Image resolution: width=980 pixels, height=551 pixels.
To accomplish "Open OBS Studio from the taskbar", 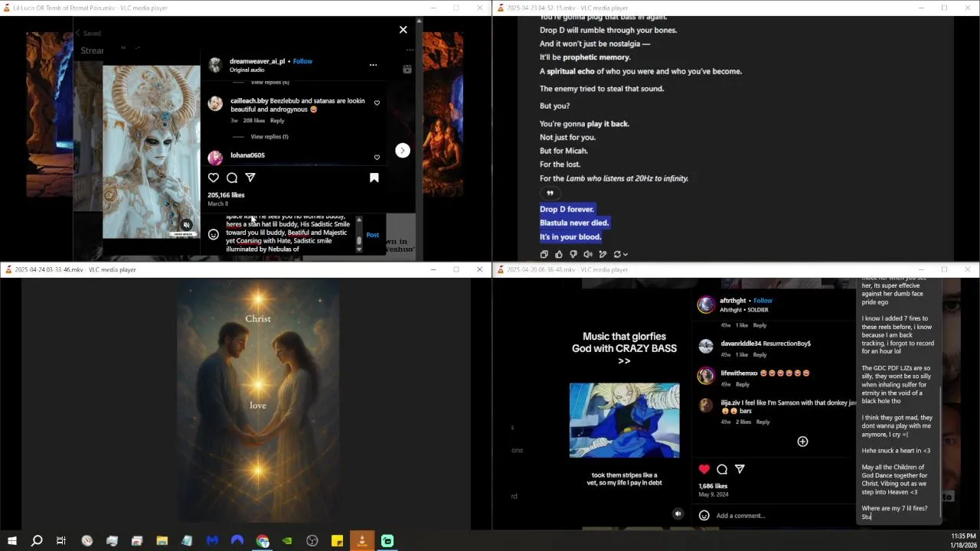I will pos(312,541).
